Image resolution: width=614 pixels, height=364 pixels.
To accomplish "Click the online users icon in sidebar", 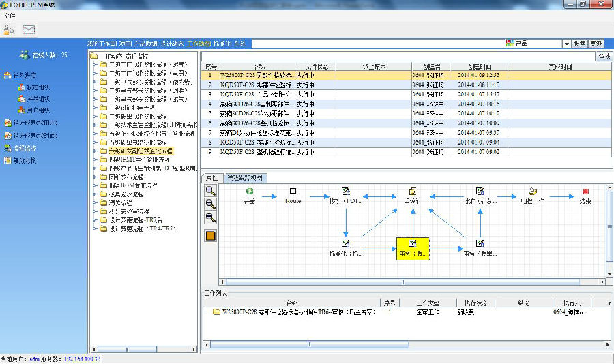I will [25, 55].
